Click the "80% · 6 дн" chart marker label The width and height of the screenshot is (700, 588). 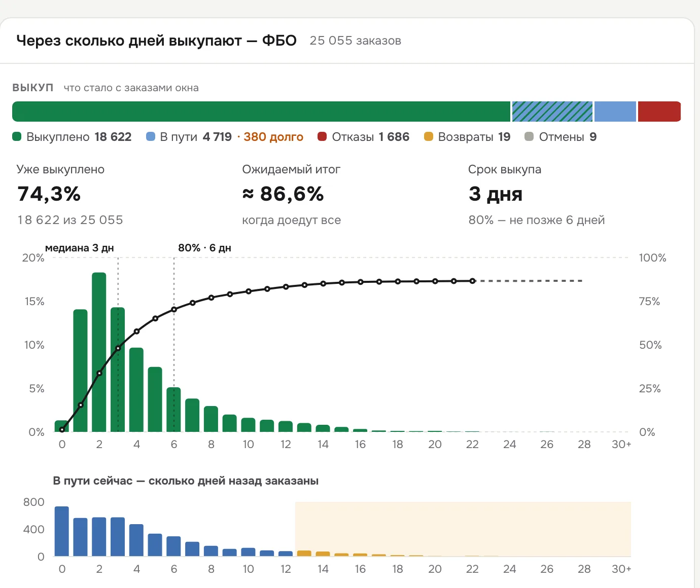204,248
